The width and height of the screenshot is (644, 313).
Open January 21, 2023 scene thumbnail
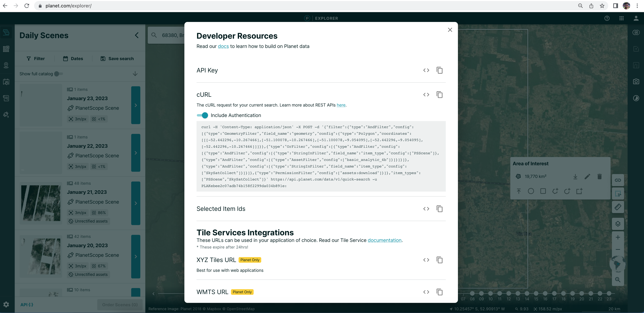[x=41, y=203]
